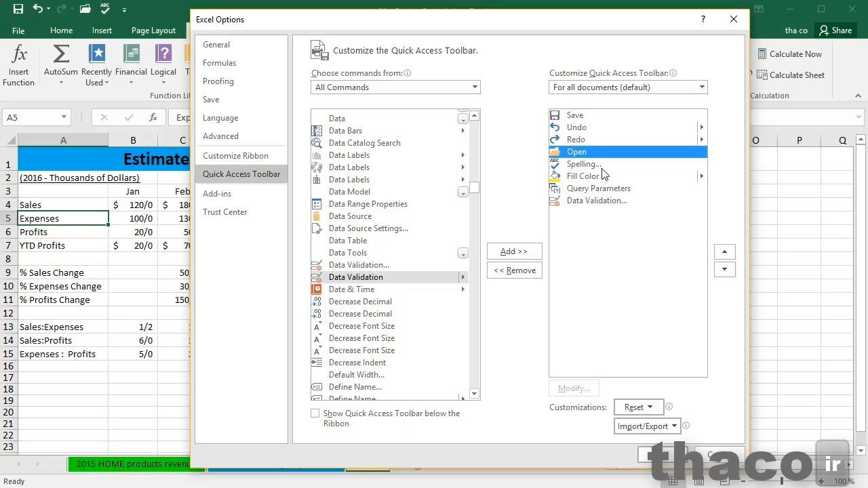
Task: Click the Data Range Properties icon
Action: point(317,204)
